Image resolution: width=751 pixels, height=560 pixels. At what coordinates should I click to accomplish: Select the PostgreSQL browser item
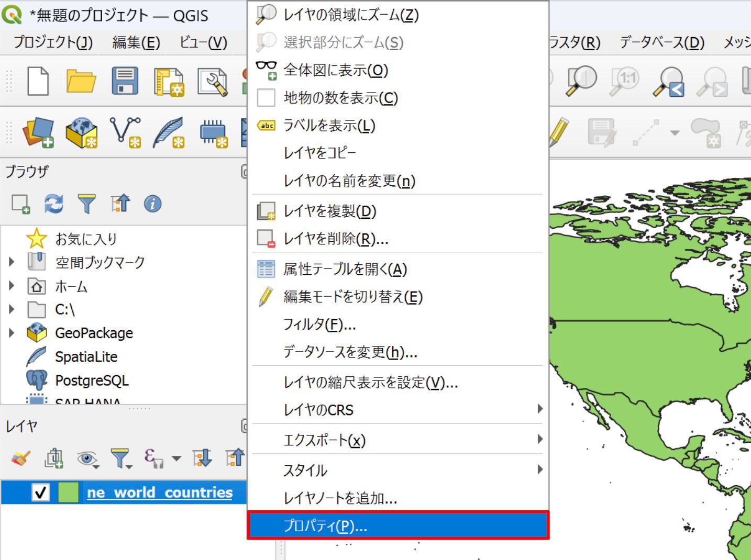point(92,380)
